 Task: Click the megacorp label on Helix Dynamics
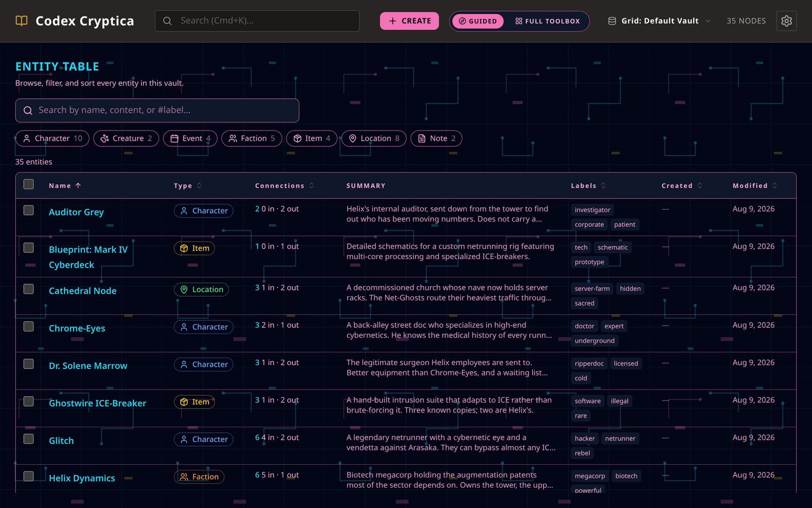[x=590, y=476]
